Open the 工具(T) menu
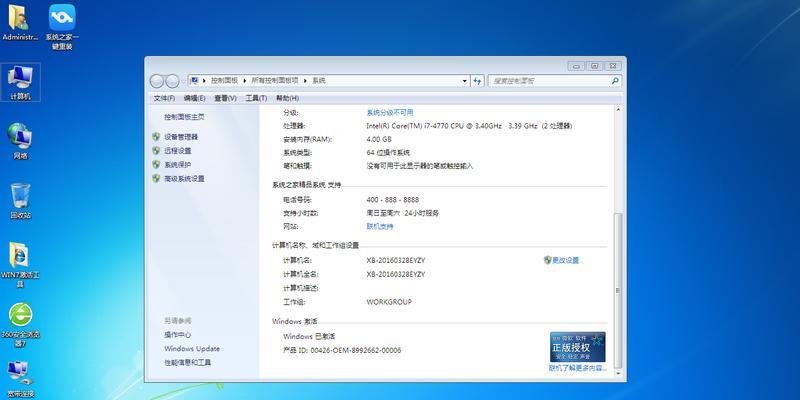This screenshot has width=800, height=400. tap(256, 98)
